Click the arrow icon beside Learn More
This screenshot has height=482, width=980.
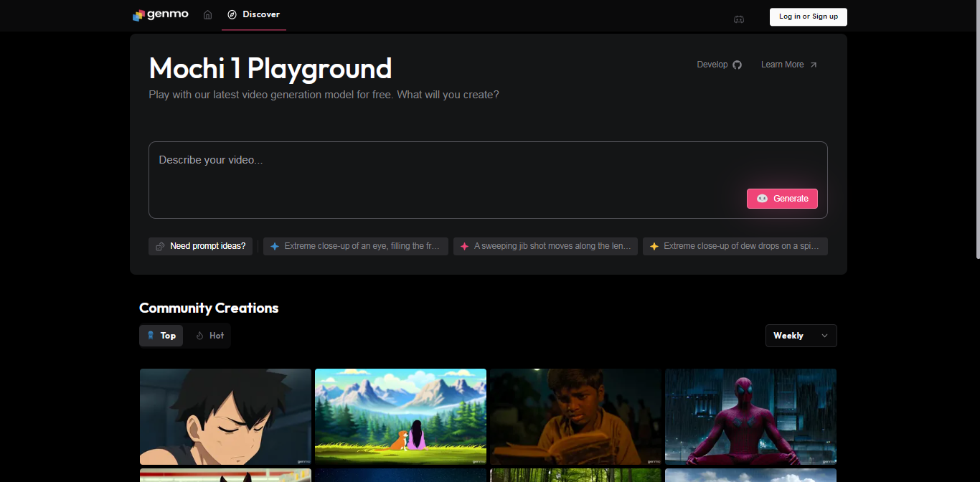(813, 65)
